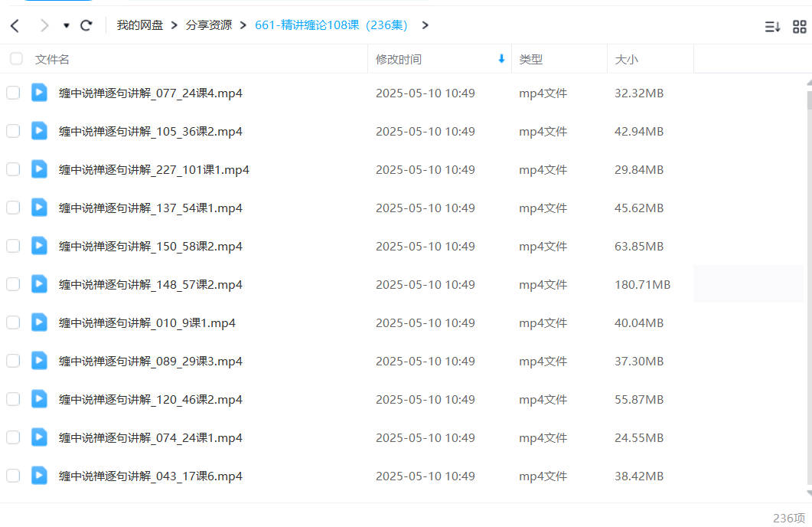
Task: Select file 缠中说禅逐句讲解_010_9课1.mp4
Action: (147, 323)
